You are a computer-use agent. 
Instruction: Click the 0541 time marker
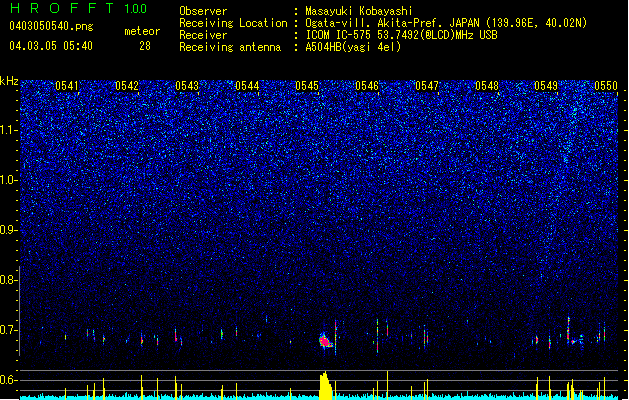(x=67, y=86)
